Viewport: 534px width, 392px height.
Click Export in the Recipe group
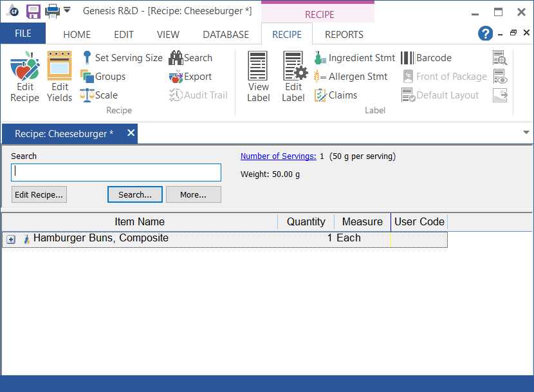(190, 77)
